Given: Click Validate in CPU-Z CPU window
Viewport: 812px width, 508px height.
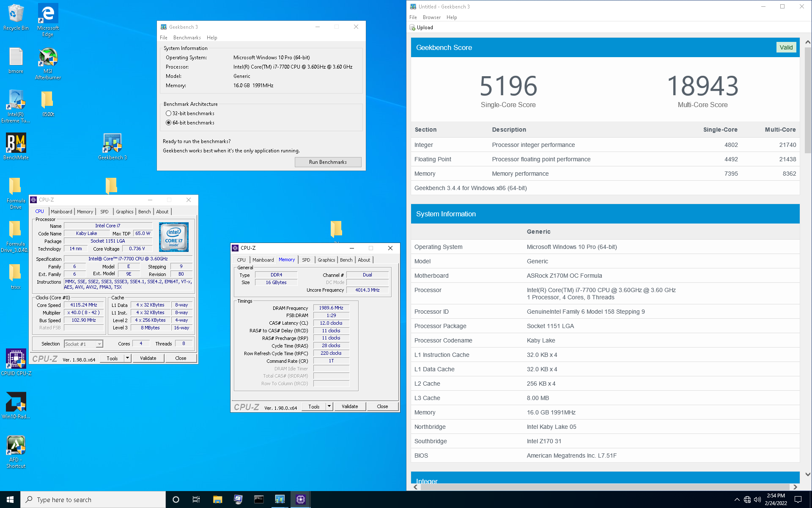Looking at the screenshot, I should tap(148, 358).
